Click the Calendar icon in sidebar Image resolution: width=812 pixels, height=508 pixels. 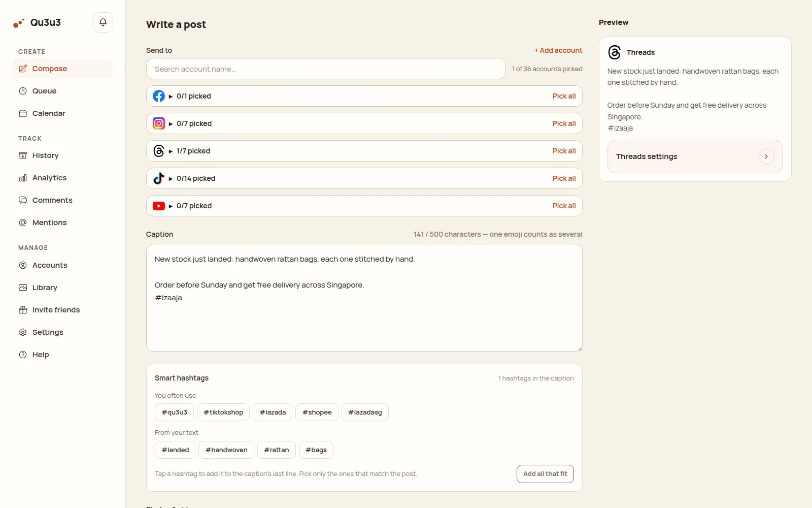click(23, 113)
